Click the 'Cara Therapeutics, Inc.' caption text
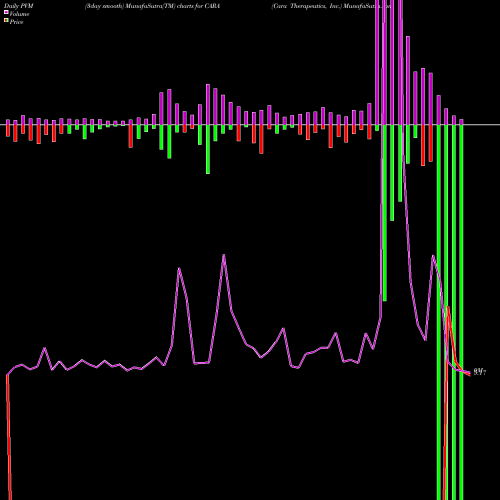 pos(307,6)
